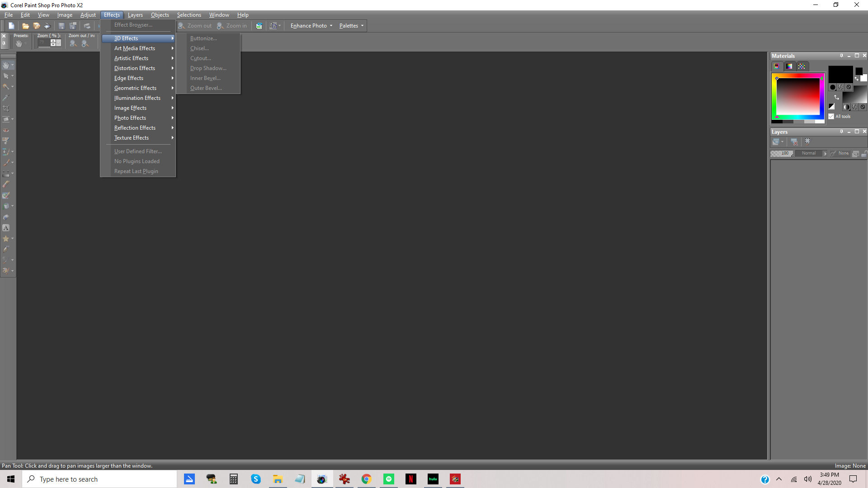Click User Defined Filter entry
The height and width of the screenshot is (488, 868).
(x=138, y=151)
